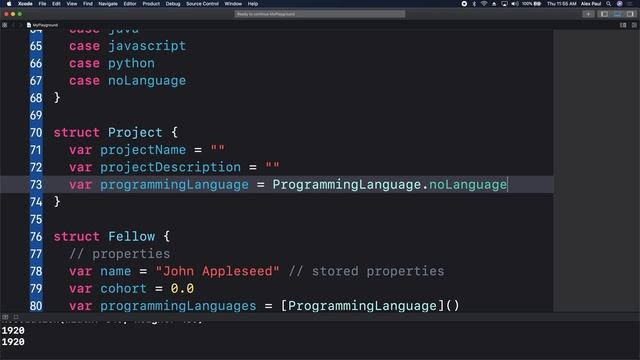The height and width of the screenshot is (360, 640).
Task: Click '.noLanguage' at end of line 73
Action: [464, 184]
